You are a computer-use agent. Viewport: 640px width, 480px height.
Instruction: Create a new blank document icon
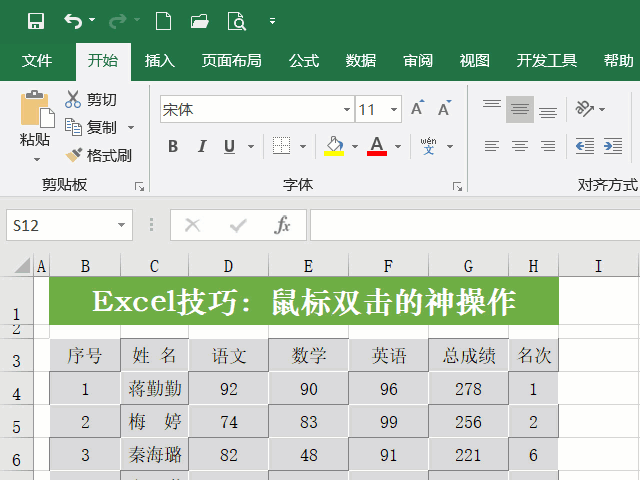(163, 21)
